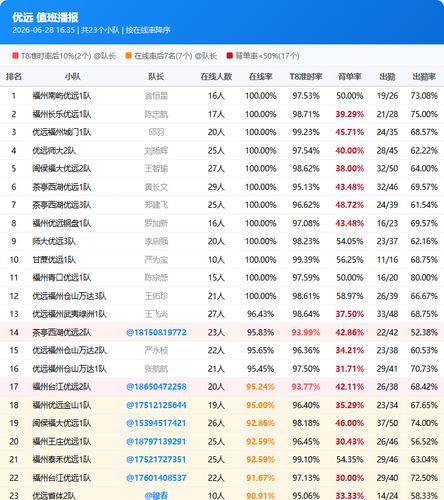Click captain name 严永桢

click(x=156, y=351)
